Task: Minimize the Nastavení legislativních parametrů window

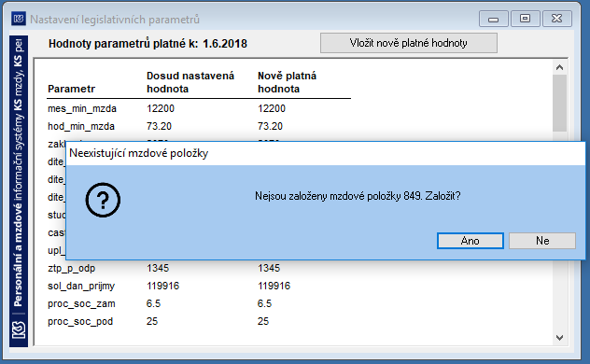Action: coord(493,19)
